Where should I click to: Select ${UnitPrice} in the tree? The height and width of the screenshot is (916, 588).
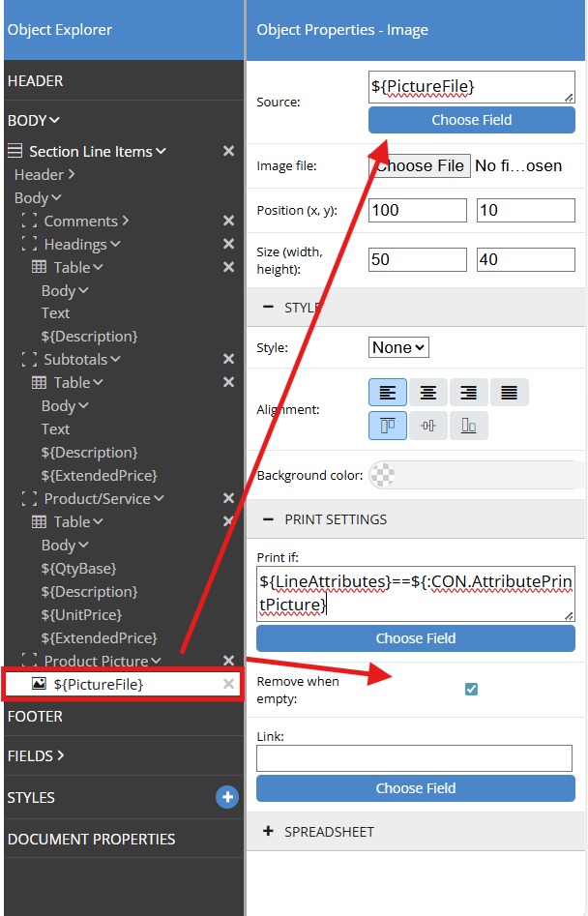(x=81, y=614)
